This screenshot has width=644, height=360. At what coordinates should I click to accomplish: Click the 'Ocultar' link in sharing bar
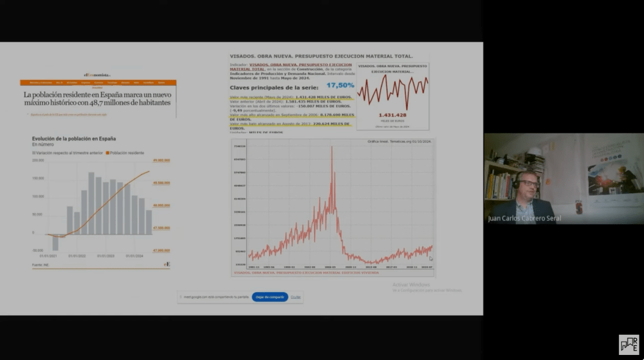pos(295,296)
